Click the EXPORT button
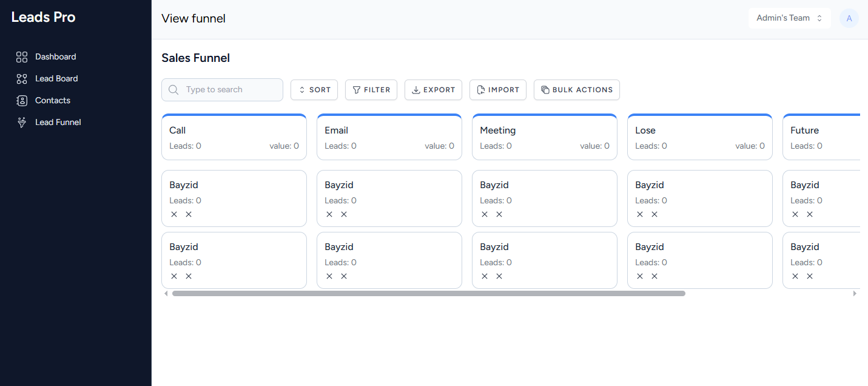868x386 pixels. coord(434,90)
